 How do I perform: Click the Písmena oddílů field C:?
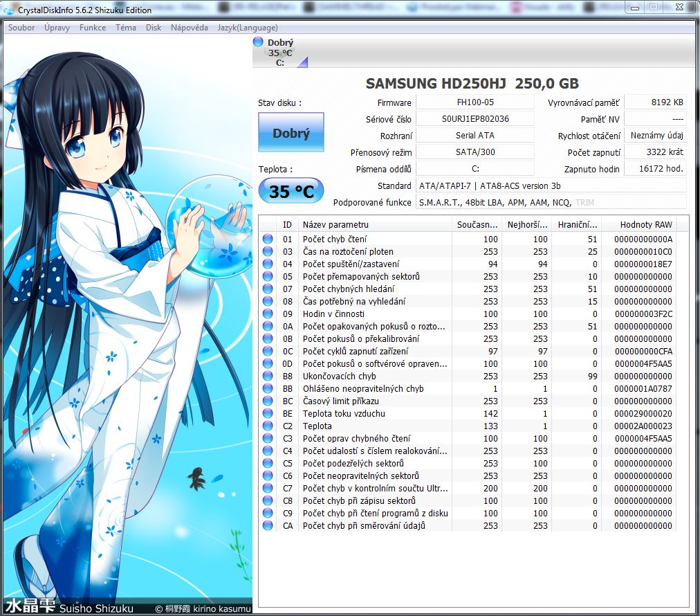point(475,169)
